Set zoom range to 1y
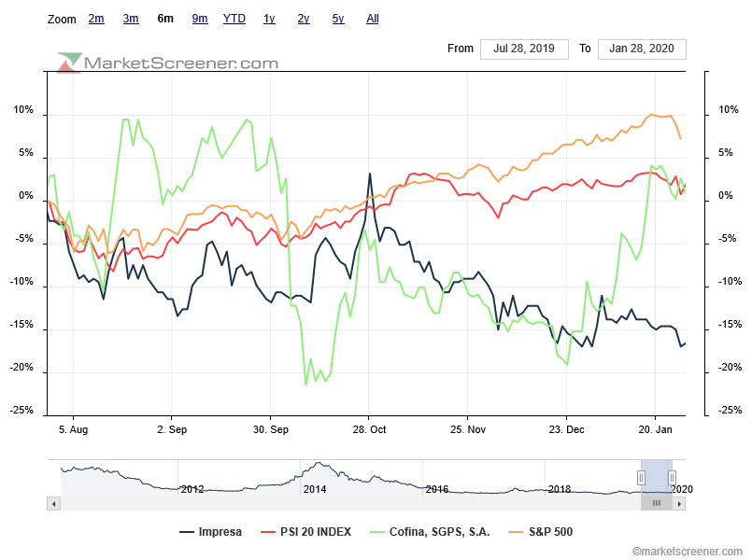Screen dimensions: 752x560 (x=269, y=19)
